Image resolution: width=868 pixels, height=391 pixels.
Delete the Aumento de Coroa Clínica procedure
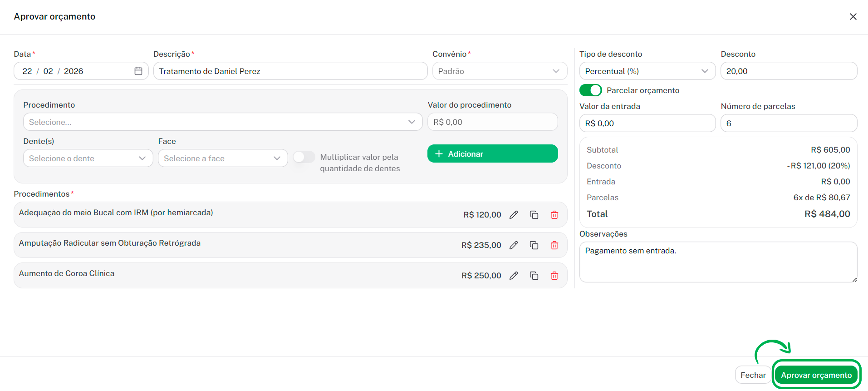[x=554, y=276]
